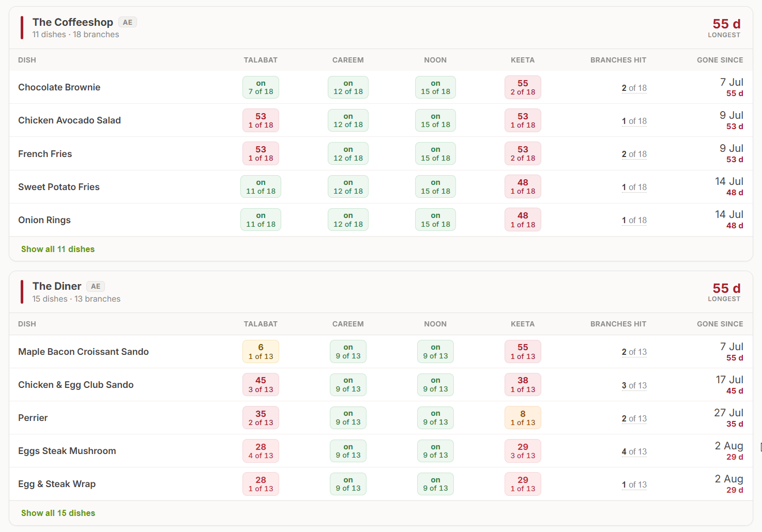
Task: Click Eggs Steak Mushroom's Keeta 29 badge
Action: click(x=523, y=450)
